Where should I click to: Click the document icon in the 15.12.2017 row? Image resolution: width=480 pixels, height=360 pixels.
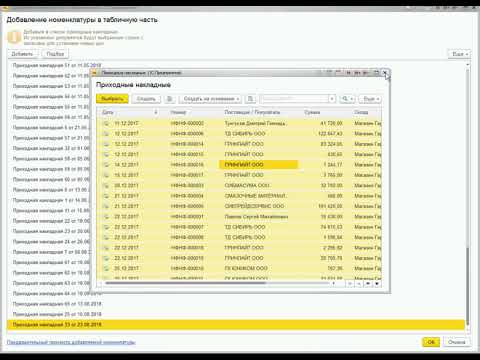tap(106, 175)
